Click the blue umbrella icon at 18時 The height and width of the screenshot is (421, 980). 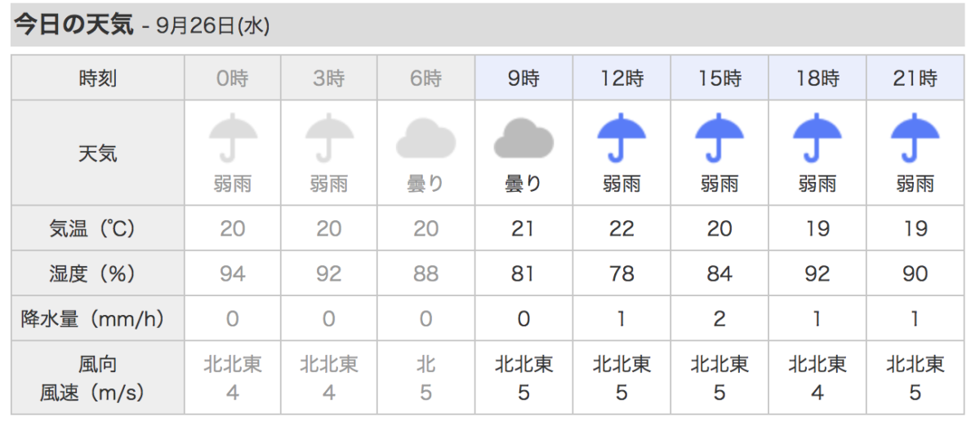tap(817, 140)
